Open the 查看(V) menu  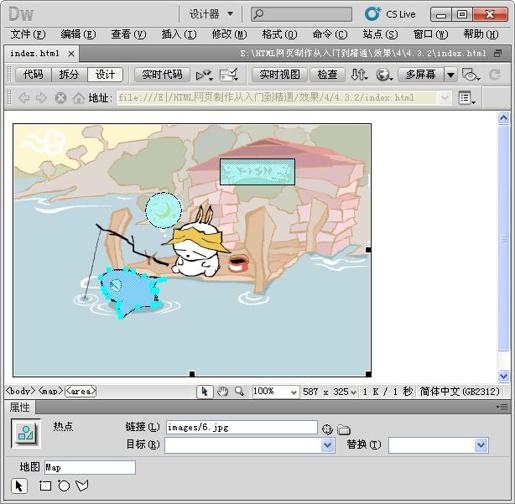click(x=129, y=34)
